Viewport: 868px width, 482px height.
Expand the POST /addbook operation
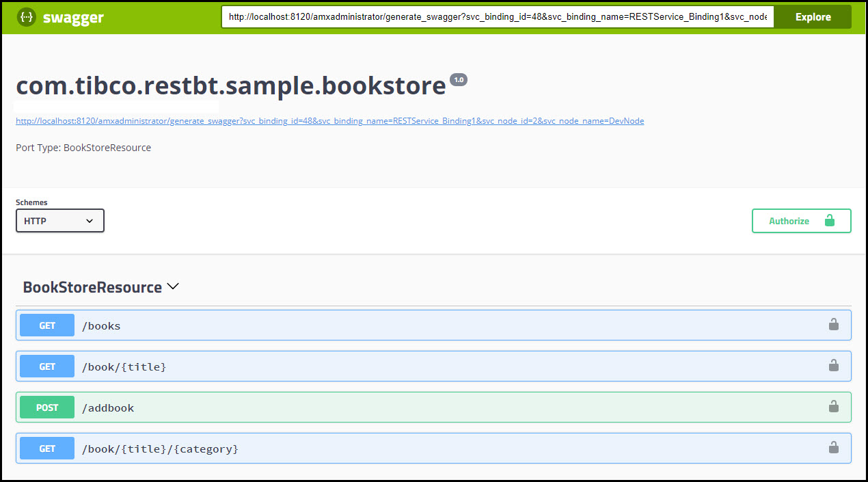coord(410,407)
